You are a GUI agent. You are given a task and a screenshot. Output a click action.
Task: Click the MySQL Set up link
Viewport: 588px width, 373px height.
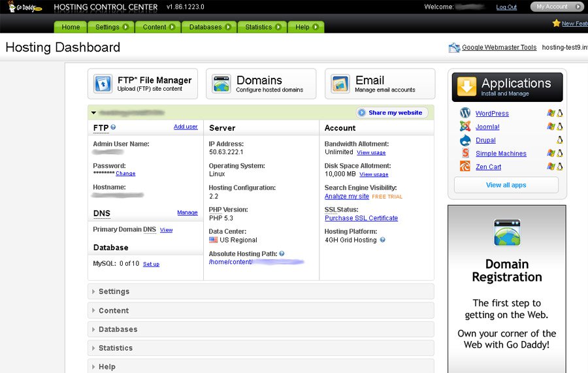pyautogui.click(x=151, y=264)
